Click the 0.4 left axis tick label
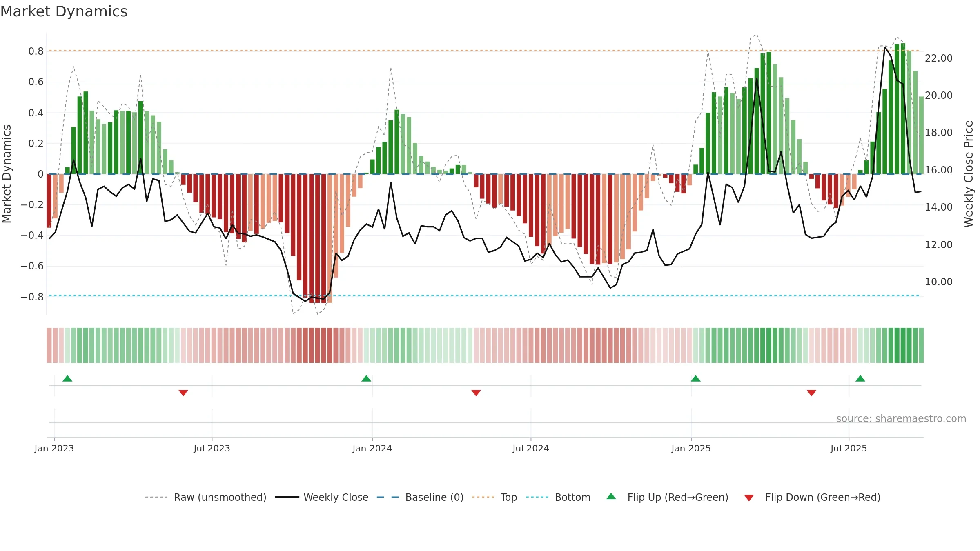This screenshot has width=980, height=551. 36,113
